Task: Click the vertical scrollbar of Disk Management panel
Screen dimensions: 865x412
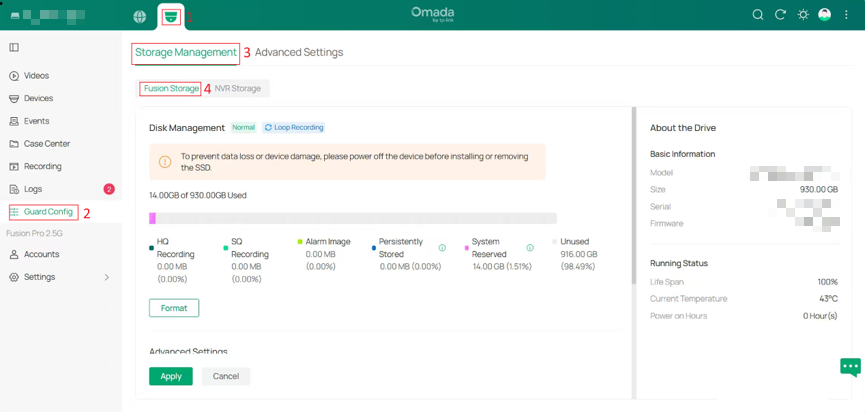Action: click(x=634, y=196)
